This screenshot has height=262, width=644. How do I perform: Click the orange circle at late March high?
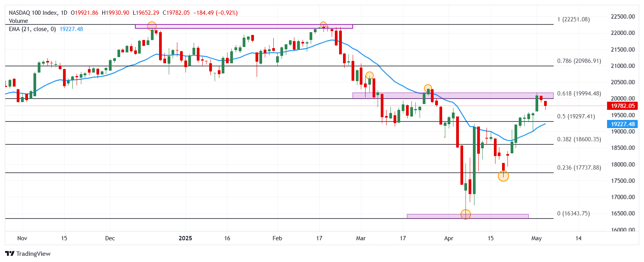point(428,88)
